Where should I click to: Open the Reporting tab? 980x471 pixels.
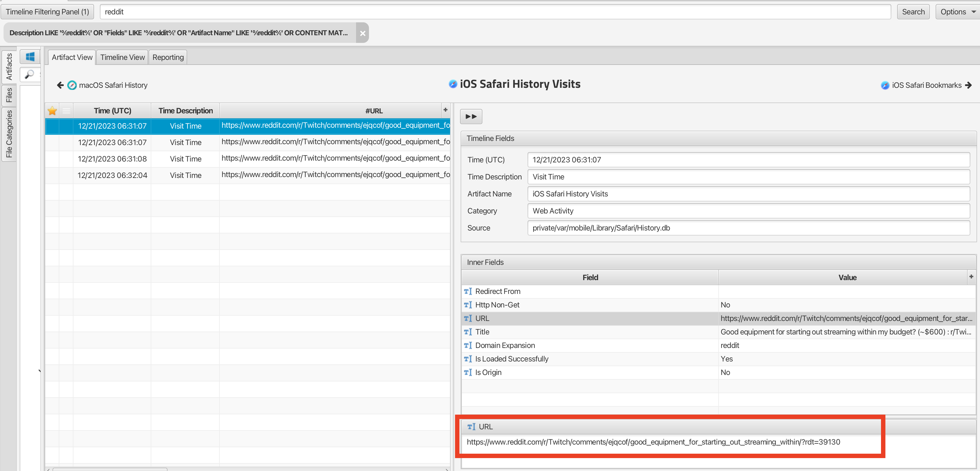pos(168,57)
